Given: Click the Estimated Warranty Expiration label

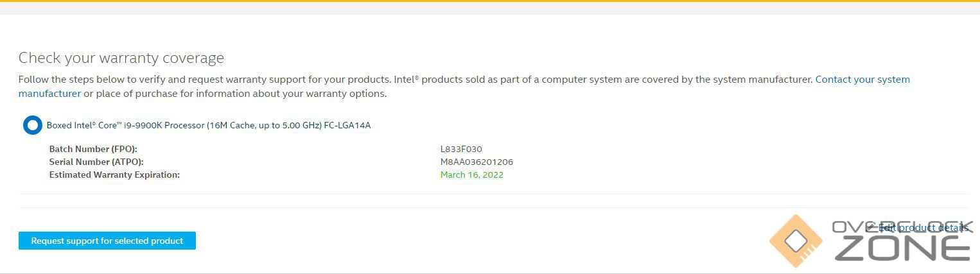Looking at the screenshot, I should pyautogui.click(x=114, y=175).
